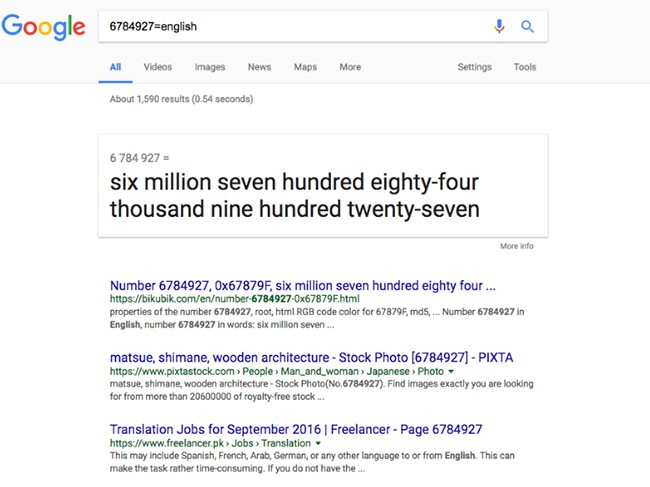This screenshot has height=487, width=650.
Task: Click the number-in-words answer card
Action: point(323,185)
